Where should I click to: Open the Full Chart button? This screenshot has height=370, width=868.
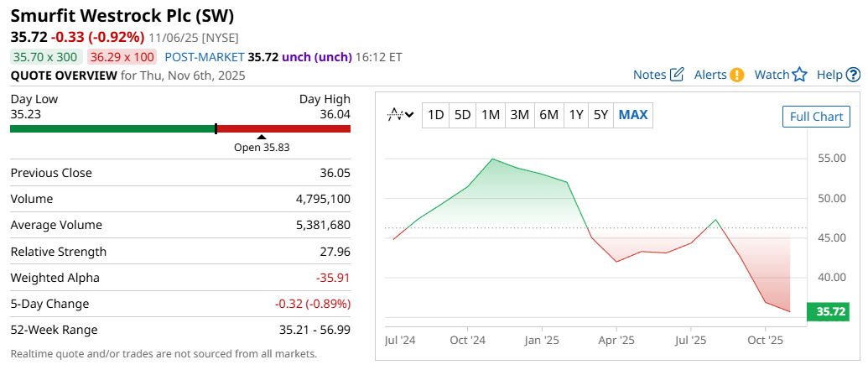[x=816, y=117]
